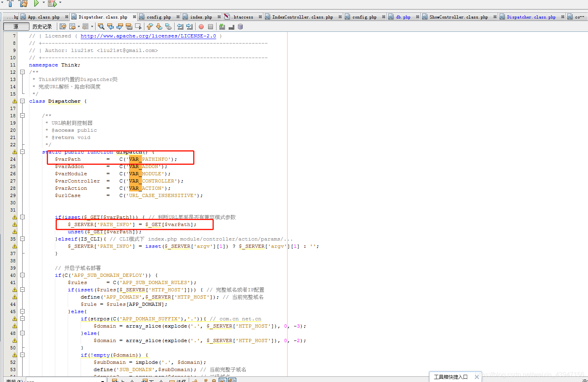Image resolution: width=588 pixels, height=382 pixels.
Task: Collapse the comment fold at line 18
Action: tap(23, 116)
